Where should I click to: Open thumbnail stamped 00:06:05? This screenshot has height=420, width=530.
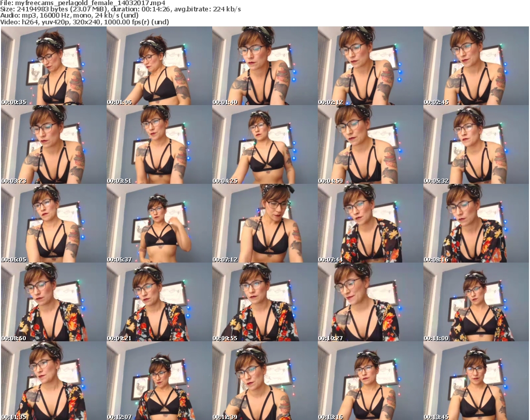[x=54, y=223]
